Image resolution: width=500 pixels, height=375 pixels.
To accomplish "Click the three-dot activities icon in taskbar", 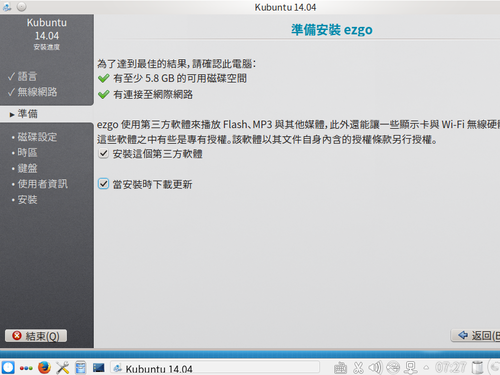I will (x=26, y=368).
